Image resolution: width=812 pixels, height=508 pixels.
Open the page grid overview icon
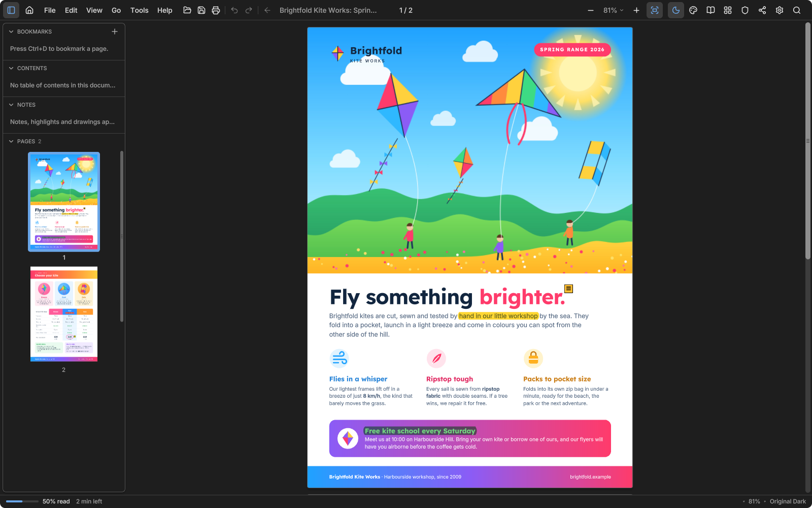(x=728, y=10)
